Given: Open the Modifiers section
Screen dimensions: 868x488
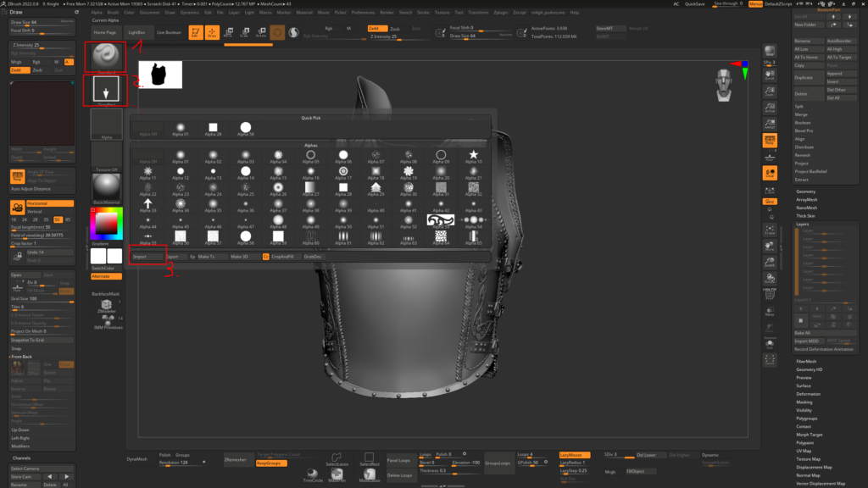Looking at the screenshot, I should 21,446.
